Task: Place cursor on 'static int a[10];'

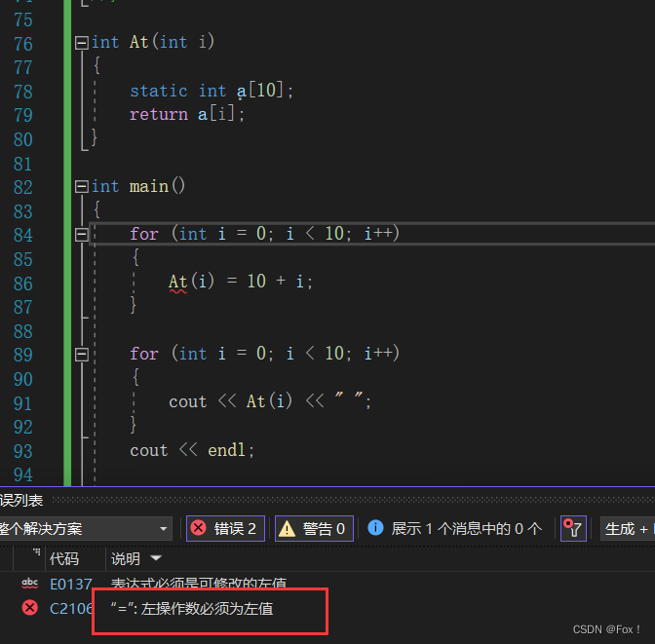Action: pos(212,91)
